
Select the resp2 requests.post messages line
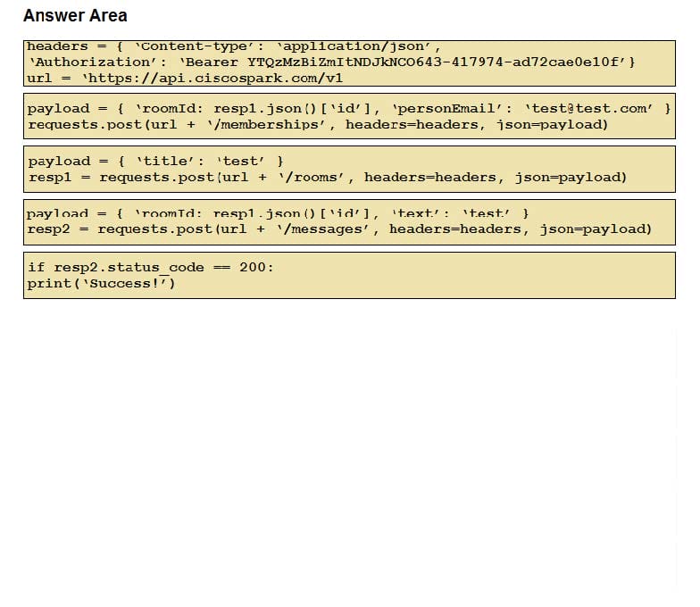(339, 229)
